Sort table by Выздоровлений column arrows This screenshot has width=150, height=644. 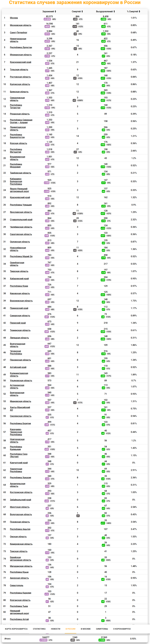[x=114, y=12]
